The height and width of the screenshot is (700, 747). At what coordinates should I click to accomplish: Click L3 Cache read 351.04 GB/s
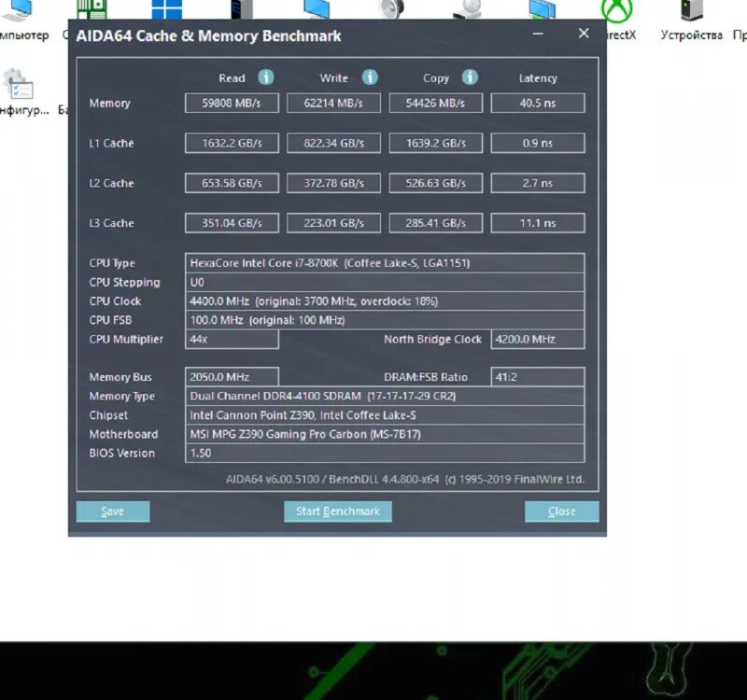point(232,223)
